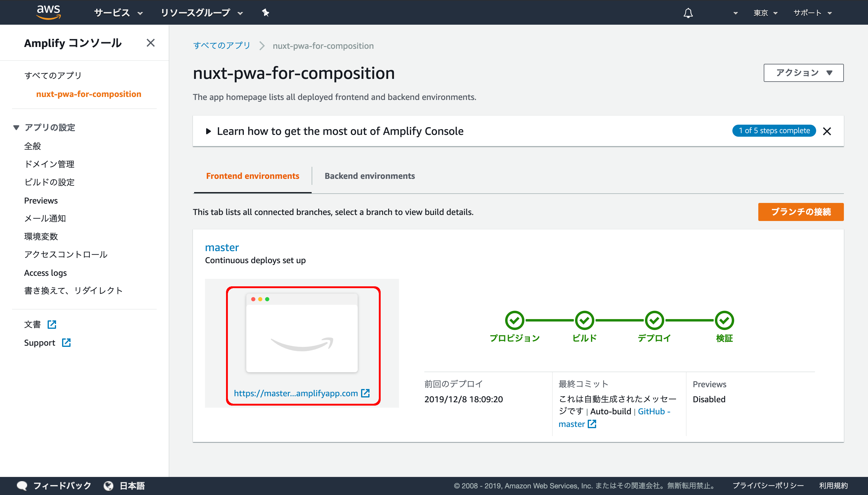Open Access logs page

(45, 273)
